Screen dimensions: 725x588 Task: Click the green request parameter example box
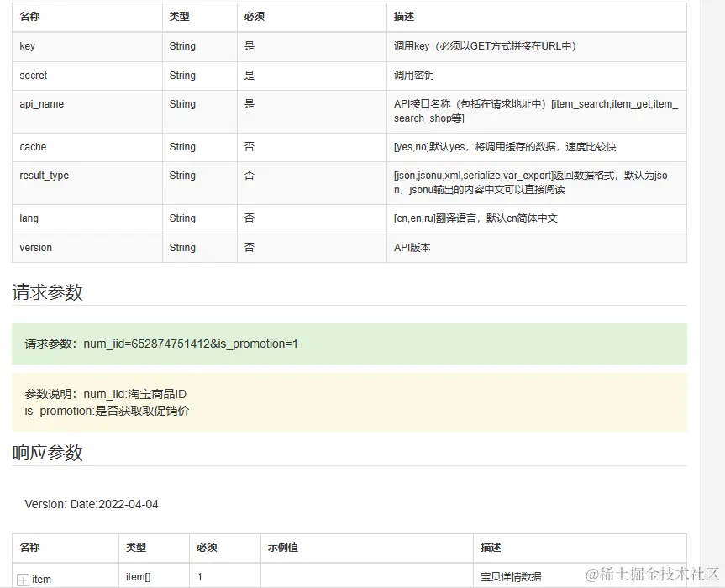tap(349, 344)
